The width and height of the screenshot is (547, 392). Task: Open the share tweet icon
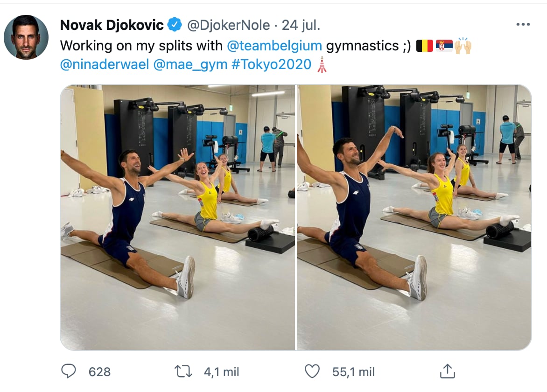click(447, 371)
